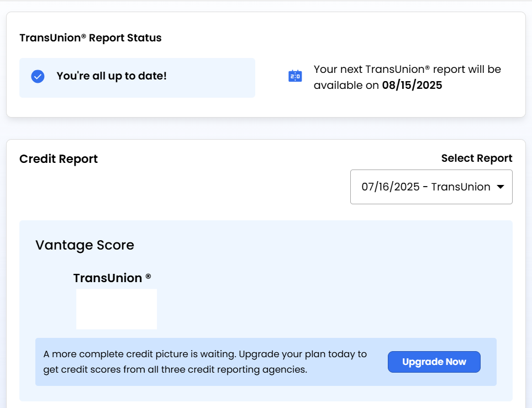
Task: Click the date 08/15/2025
Action: click(412, 85)
